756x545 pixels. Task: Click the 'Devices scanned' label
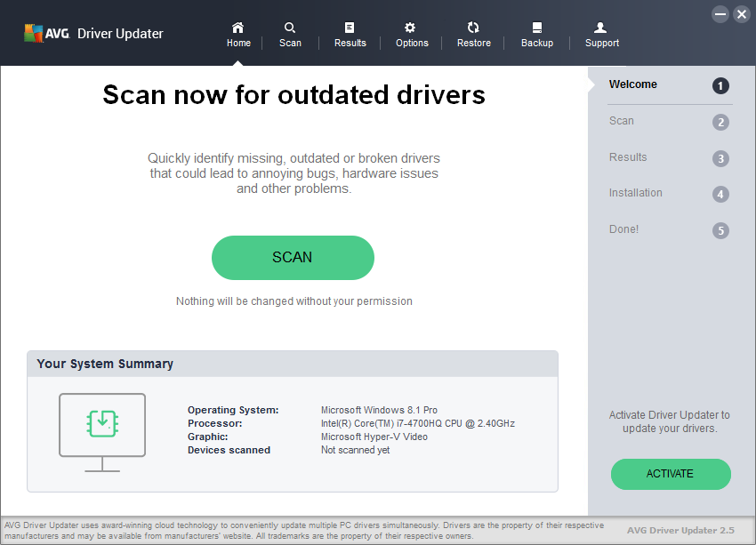click(229, 450)
